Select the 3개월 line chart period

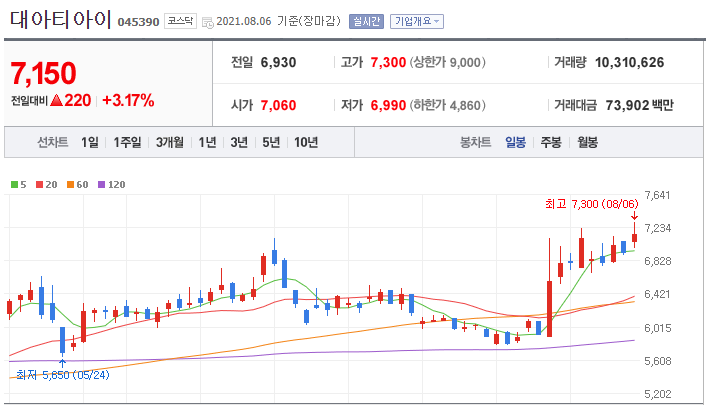(170, 142)
